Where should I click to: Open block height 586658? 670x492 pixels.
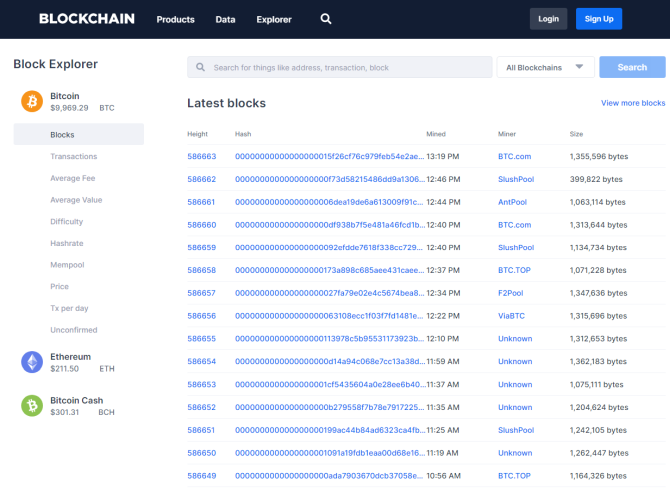click(202, 270)
